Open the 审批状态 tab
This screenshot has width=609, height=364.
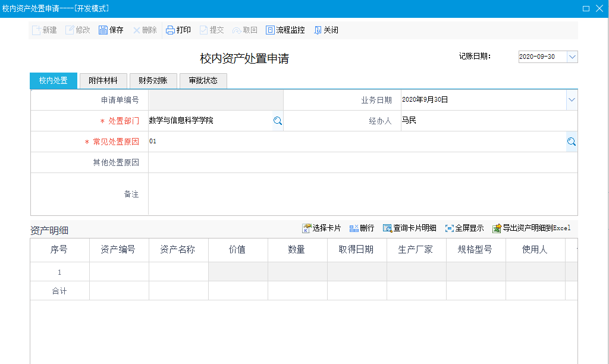(x=203, y=81)
